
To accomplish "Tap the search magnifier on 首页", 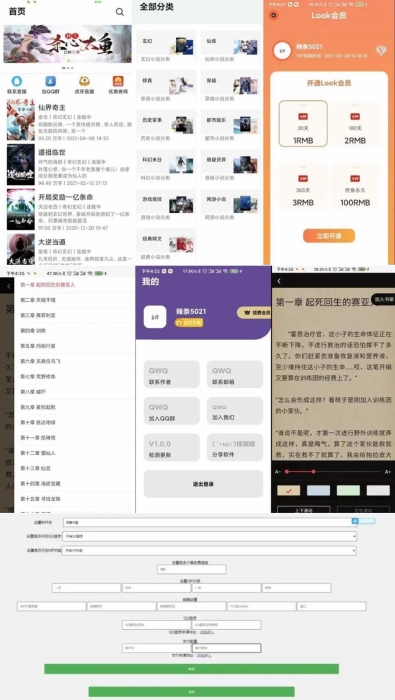I will click(x=120, y=12).
